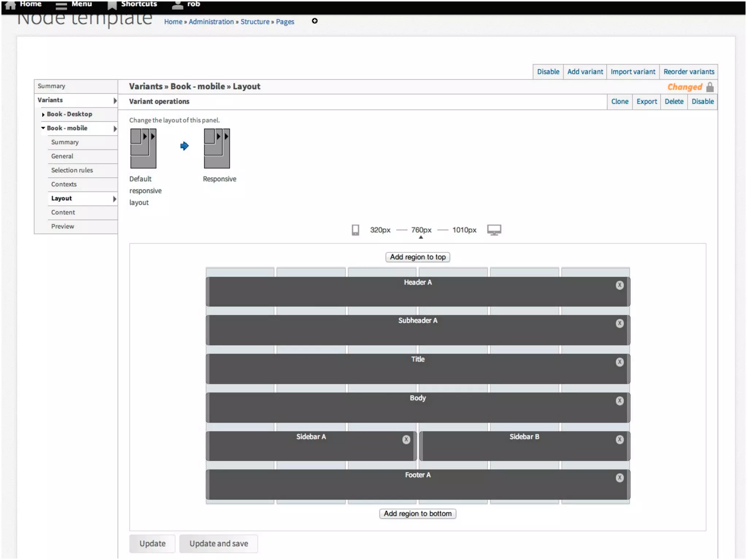Click Add region to top button
The image size is (747, 560).
coord(417,257)
